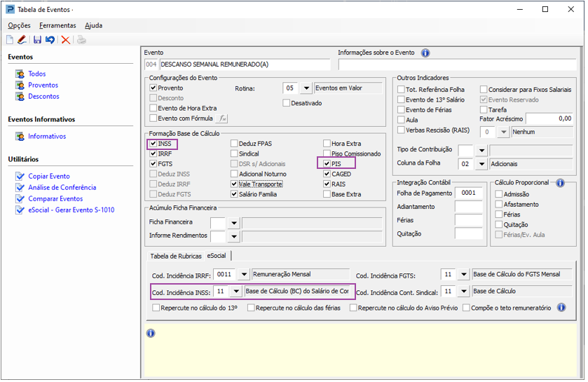Click the Informações sobre o Evento field
588x382 pixels.
click(x=457, y=64)
